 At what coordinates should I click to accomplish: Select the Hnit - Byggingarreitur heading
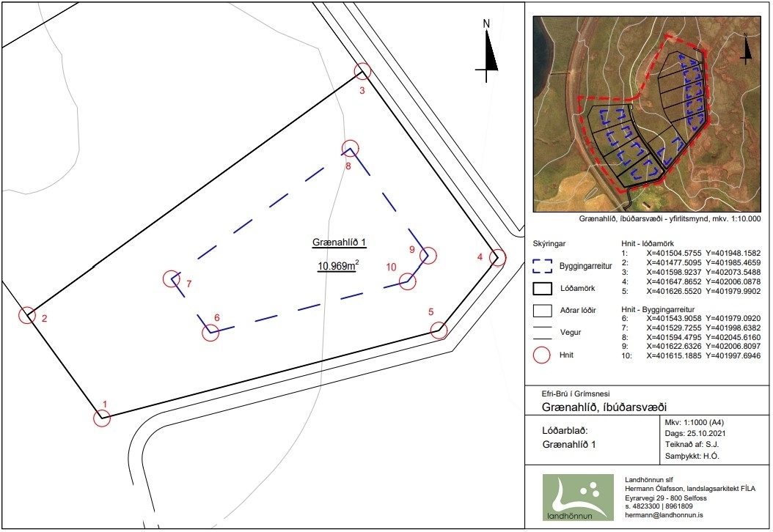658,309
